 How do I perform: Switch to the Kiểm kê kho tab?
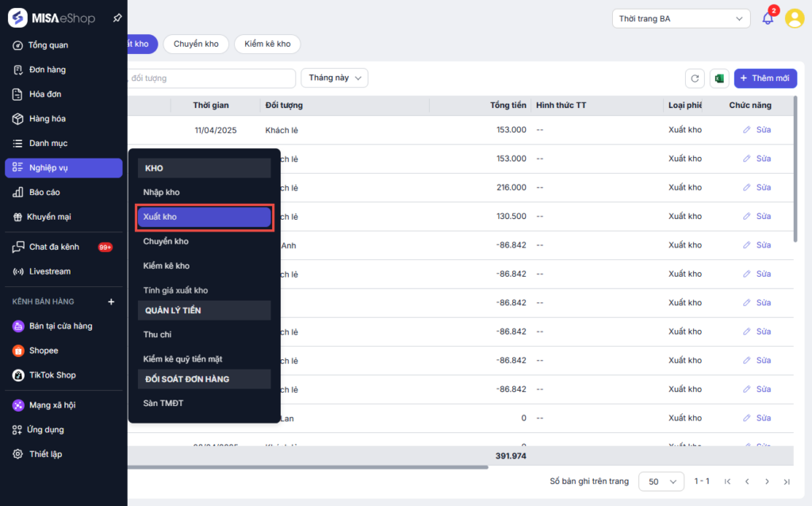click(267, 44)
